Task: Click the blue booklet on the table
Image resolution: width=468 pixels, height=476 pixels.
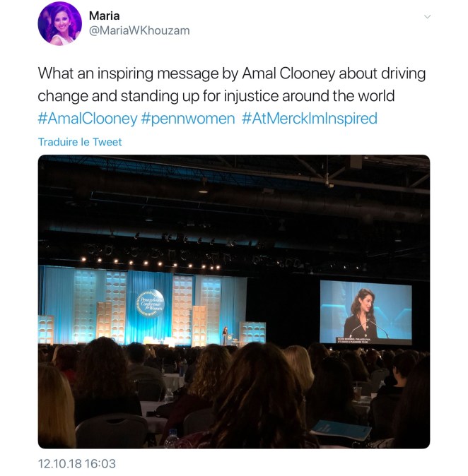Action: (341, 430)
